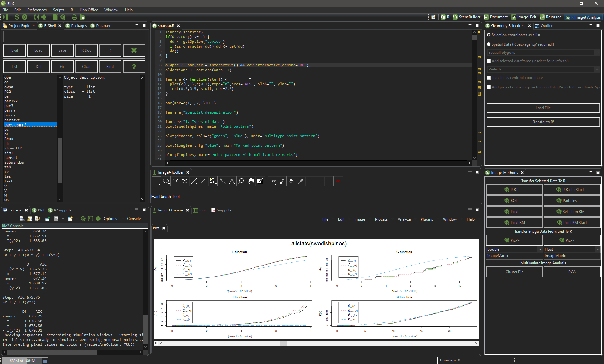Pick the Flood Fill bucket tool
Viewport: 604px width, 364px height.
click(291, 181)
